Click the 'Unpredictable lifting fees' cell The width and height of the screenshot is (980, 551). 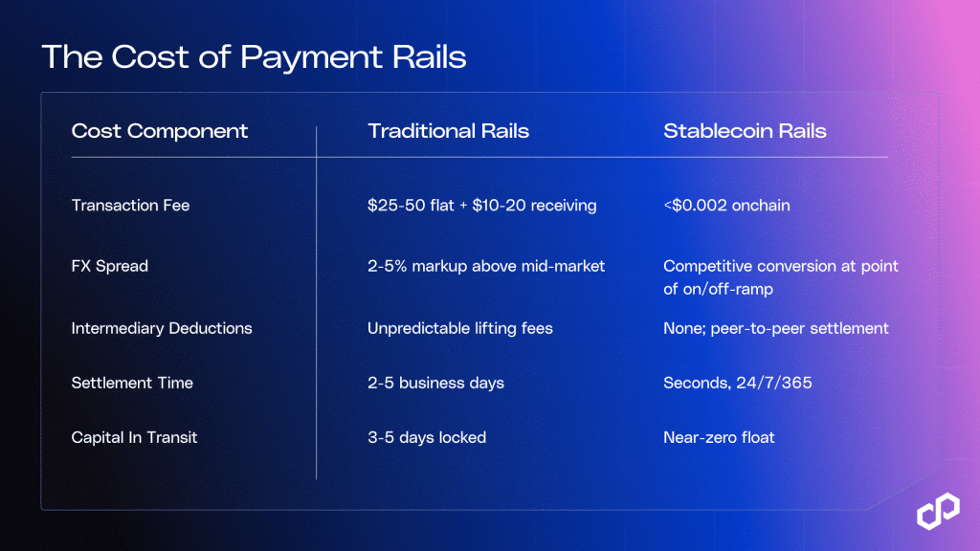pos(460,328)
